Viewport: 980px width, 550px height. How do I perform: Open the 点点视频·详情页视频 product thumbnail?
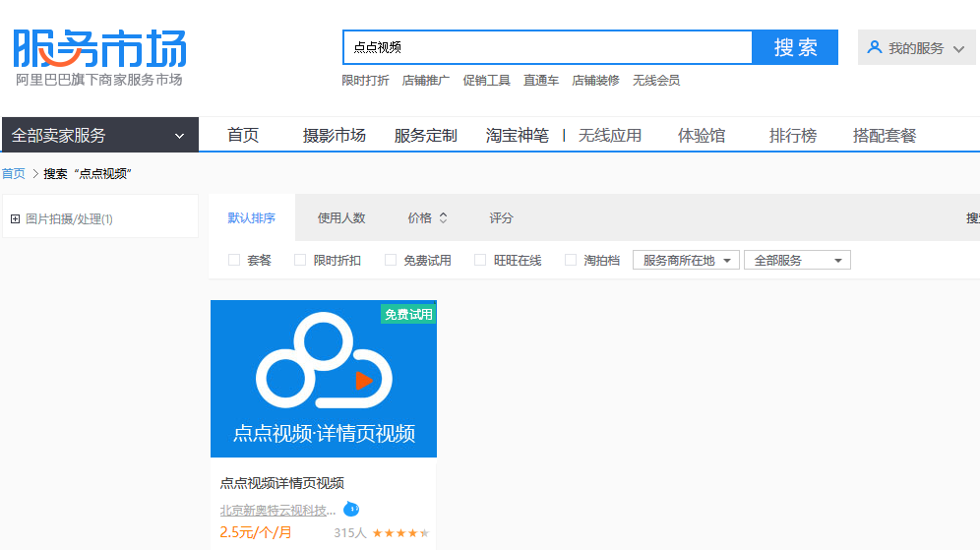click(324, 379)
